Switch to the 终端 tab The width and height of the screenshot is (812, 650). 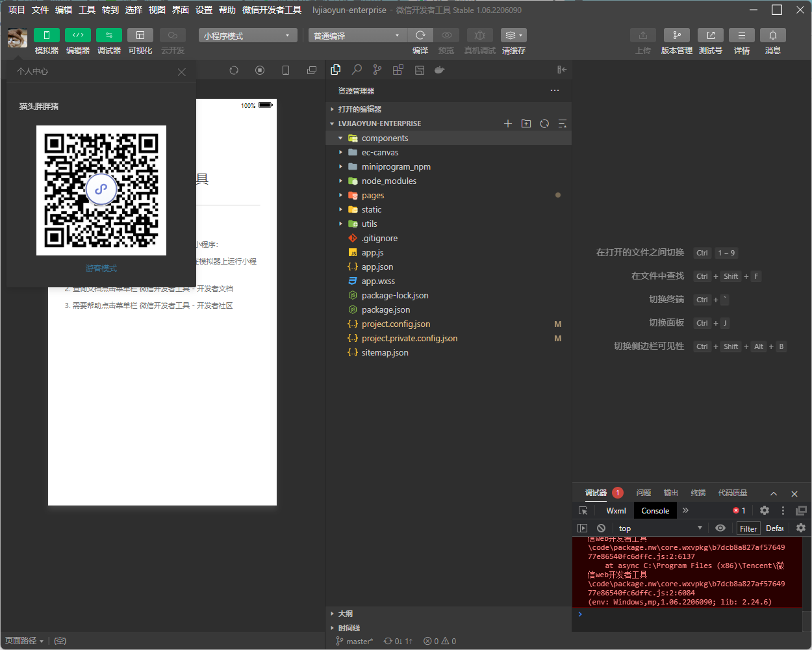click(x=698, y=493)
